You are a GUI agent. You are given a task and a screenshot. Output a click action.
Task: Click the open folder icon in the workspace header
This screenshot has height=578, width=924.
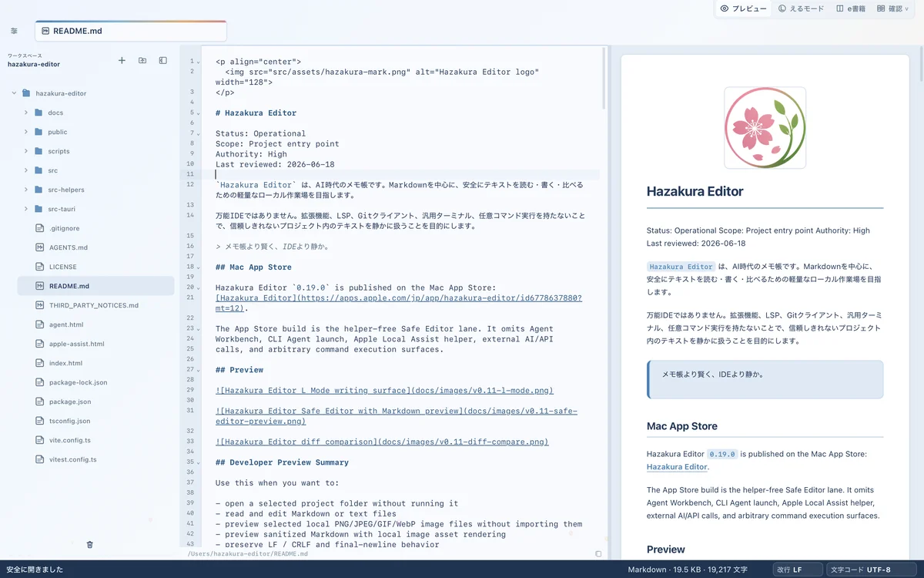[142, 60]
